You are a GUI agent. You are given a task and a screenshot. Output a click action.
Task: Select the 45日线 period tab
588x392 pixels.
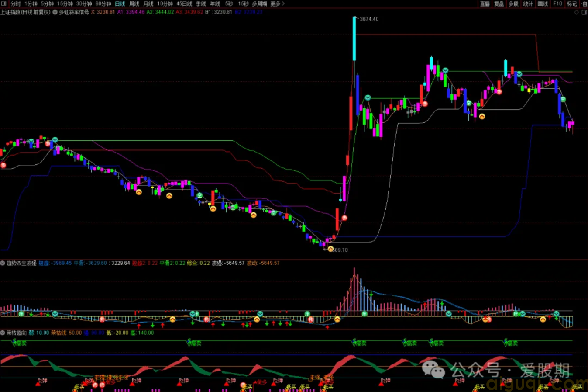coord(184,3)
